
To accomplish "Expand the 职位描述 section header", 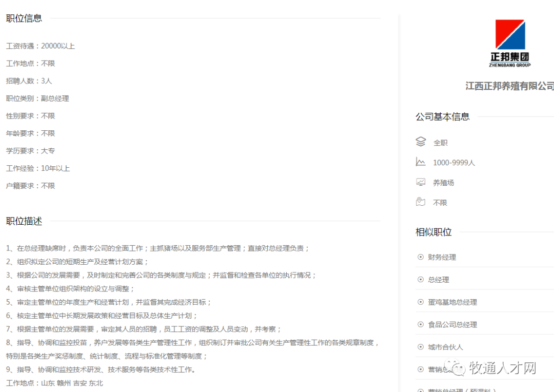I will tap(23, 221).
